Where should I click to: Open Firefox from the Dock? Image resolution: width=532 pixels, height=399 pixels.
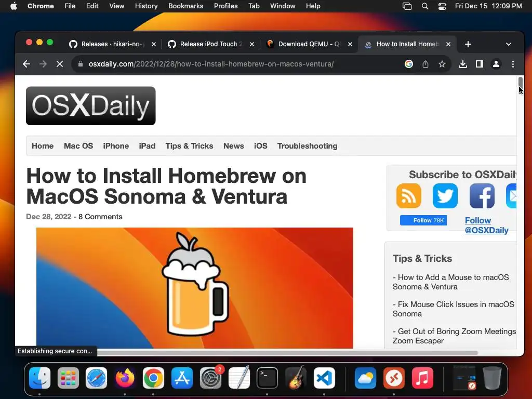point(125,378)
